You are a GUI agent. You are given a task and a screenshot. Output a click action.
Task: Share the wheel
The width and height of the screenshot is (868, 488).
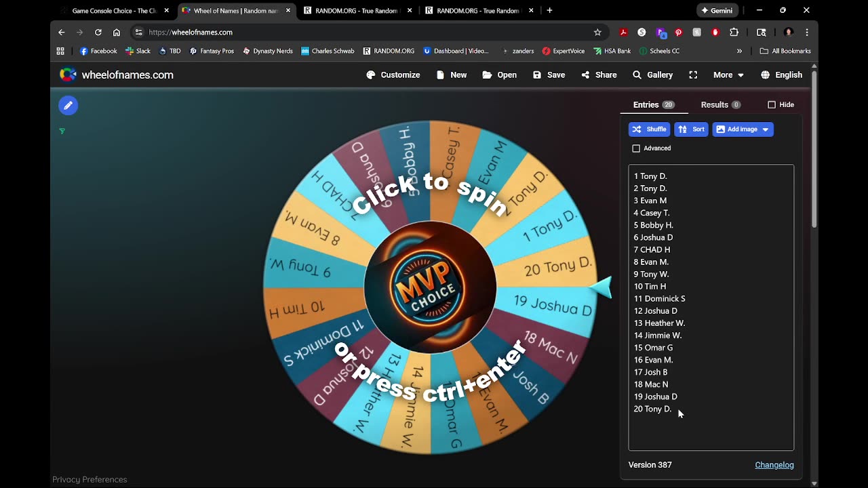(x=599, y=75)
